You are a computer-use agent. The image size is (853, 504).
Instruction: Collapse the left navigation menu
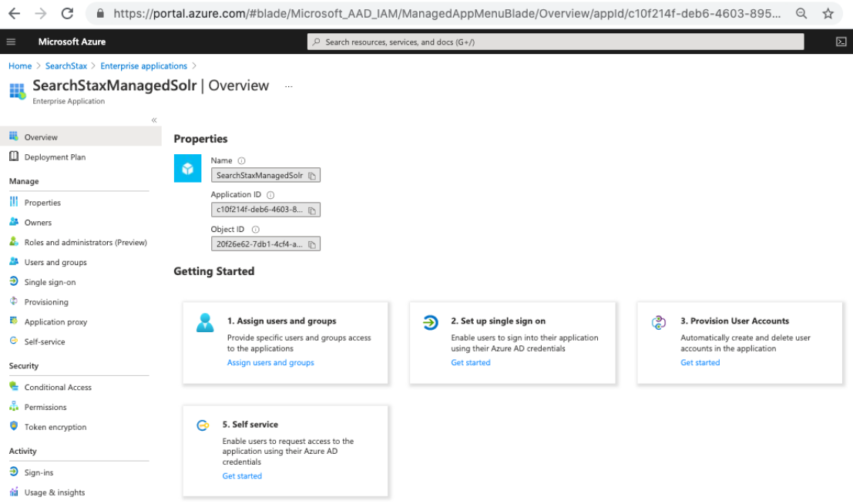pyautogui.click(x=154, y=119)
